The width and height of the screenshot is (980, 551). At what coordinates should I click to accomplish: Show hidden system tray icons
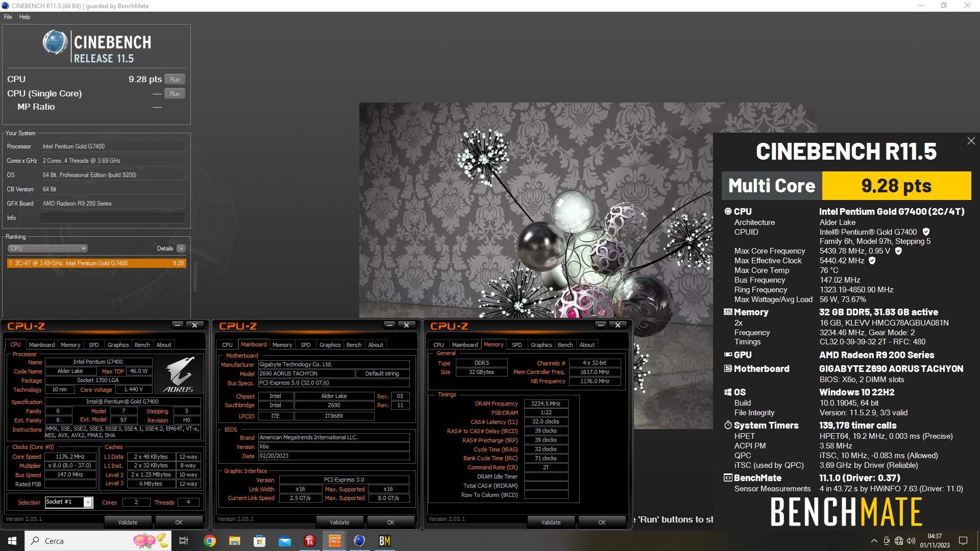tap(874, 541)
